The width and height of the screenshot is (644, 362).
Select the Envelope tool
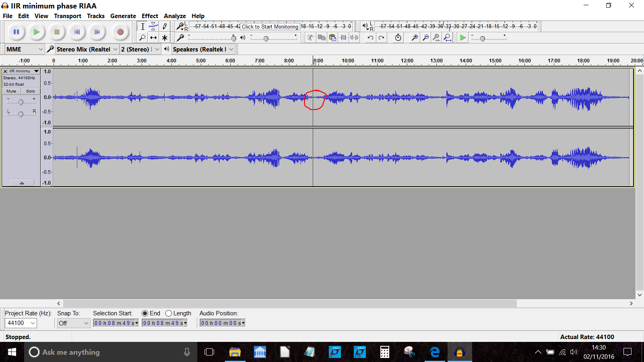(x=153, y=27)
